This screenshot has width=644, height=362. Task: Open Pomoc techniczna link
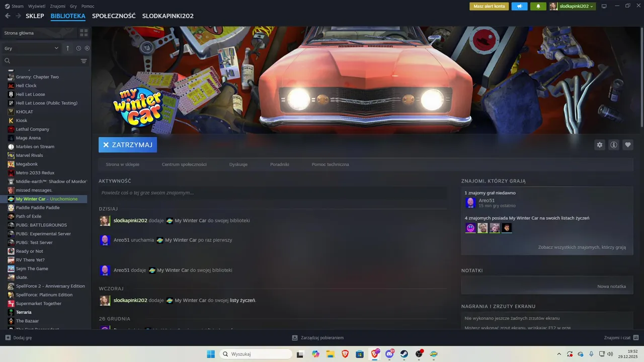[x=330, y=164]
